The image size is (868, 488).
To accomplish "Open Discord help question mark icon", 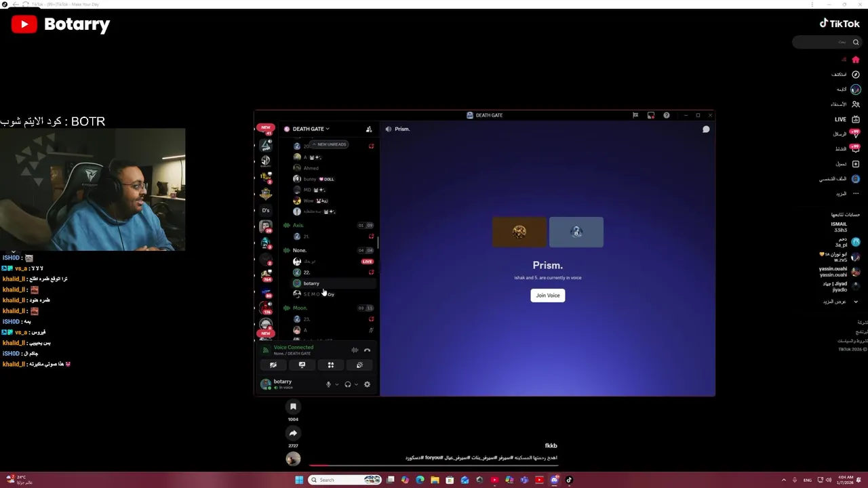I will [667, 115].
